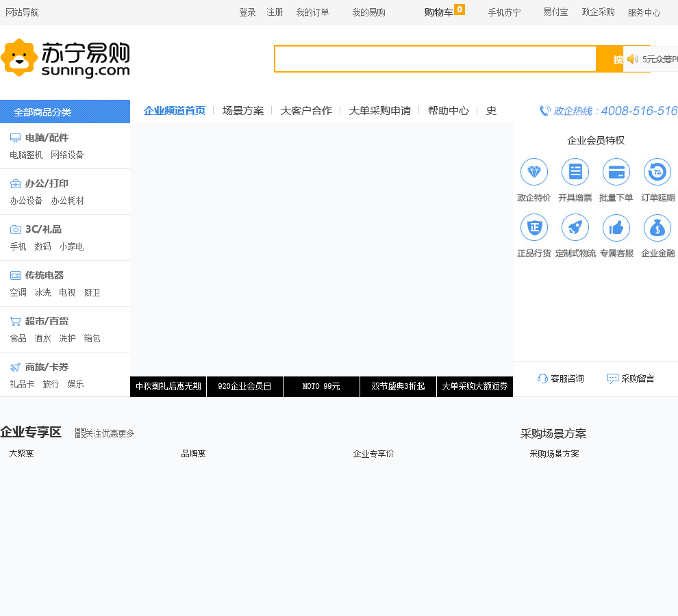Expand the 服务中心 menu
This screenshot has width=678, height=616.
point(644,12)
